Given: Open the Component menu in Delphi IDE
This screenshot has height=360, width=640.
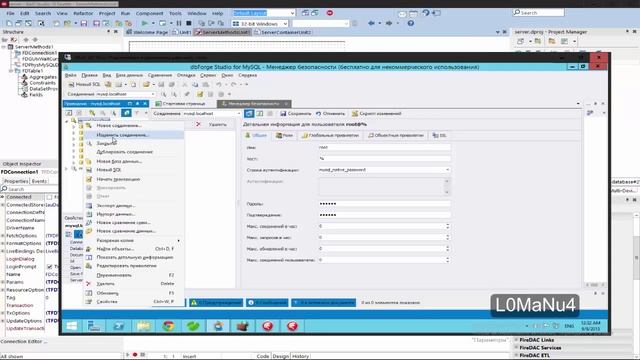Looking at the screenshot, I should pyautogui.click(x=149, y=13).
